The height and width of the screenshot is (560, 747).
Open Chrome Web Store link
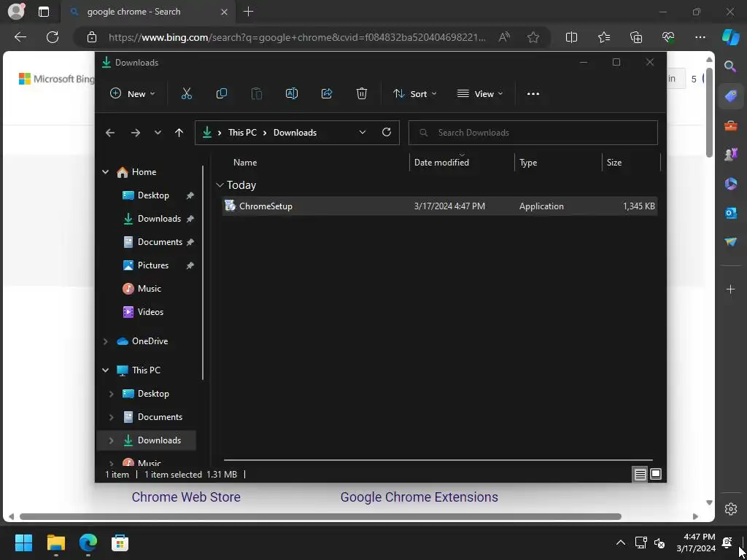point(186,497)
